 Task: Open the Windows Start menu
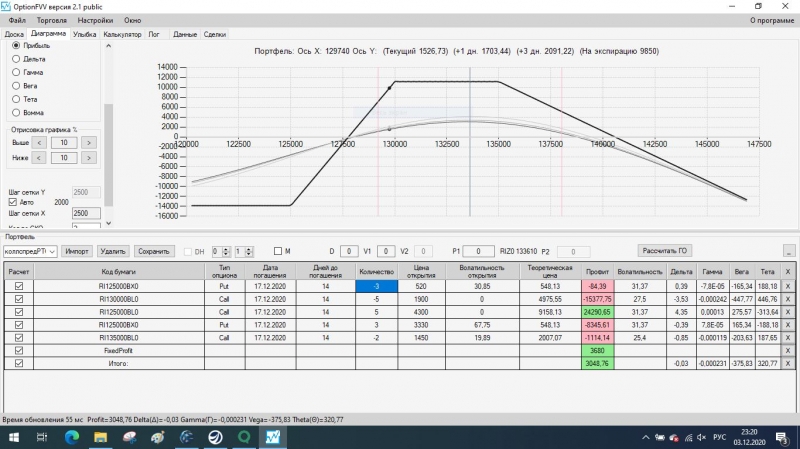[x=14, y=437]
